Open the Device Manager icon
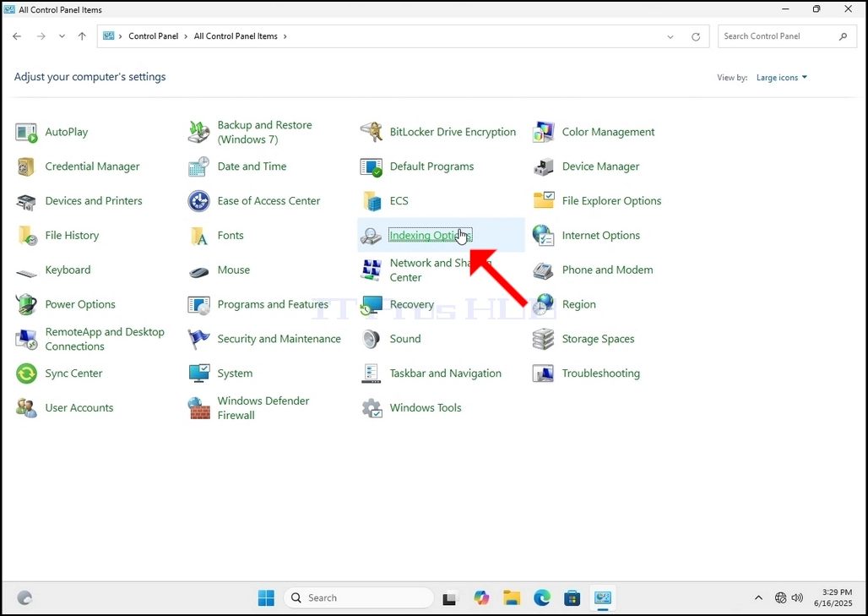 click(544, 166)
